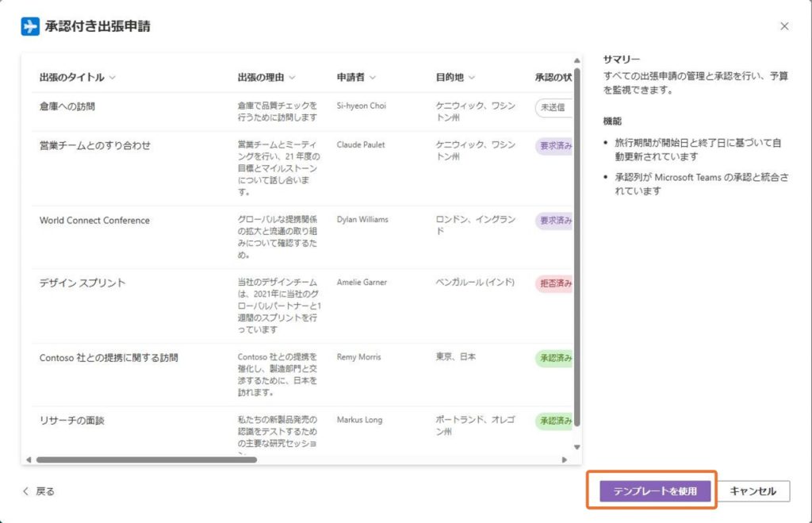Click the 機能 heading
This screenshot has width=812, height=523.
(x=612, y=121)
